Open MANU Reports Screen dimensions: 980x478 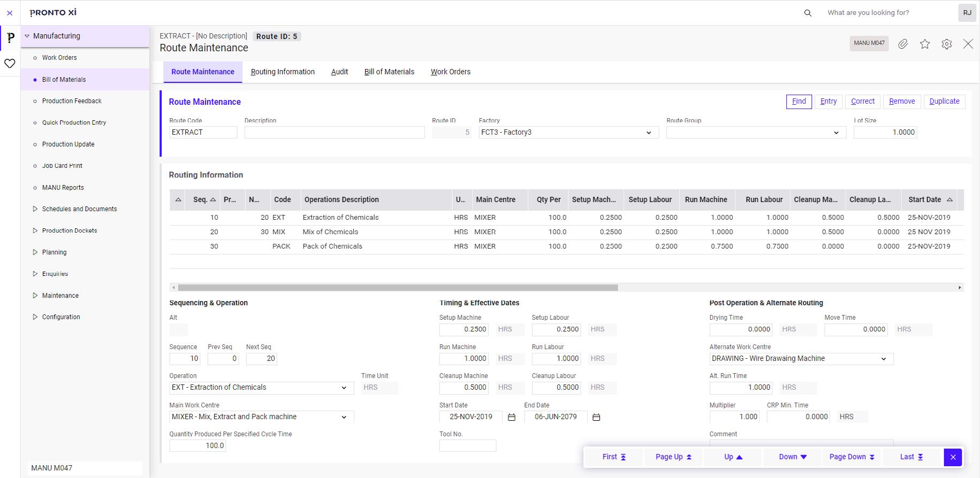[63, 188]
